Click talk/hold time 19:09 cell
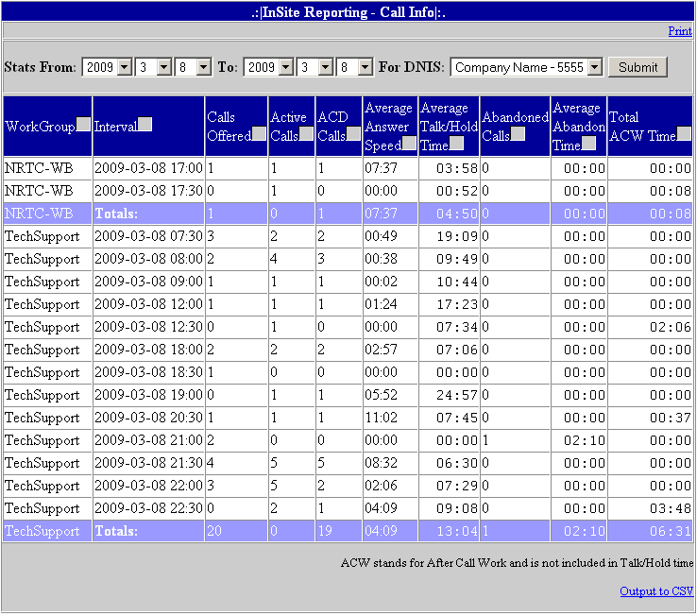The height and width of the screenshot is (616, 697). pos(449,236)
